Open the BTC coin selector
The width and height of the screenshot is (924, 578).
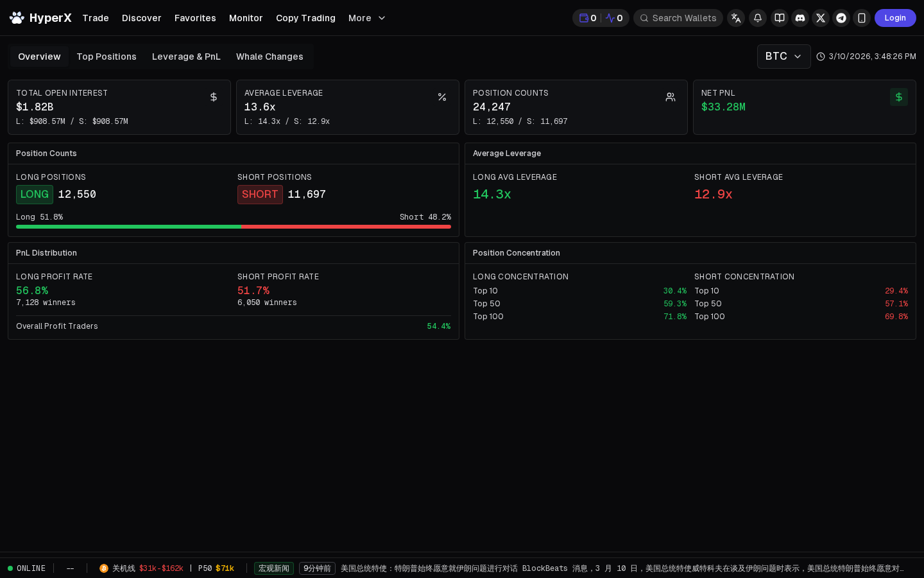(783, 57)
